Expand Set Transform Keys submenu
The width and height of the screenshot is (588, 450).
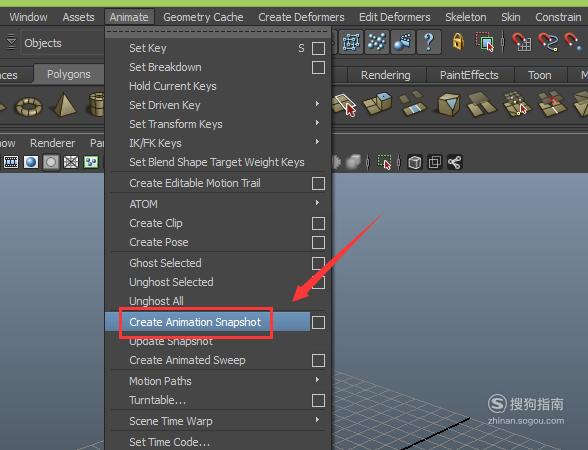[317, 122]
